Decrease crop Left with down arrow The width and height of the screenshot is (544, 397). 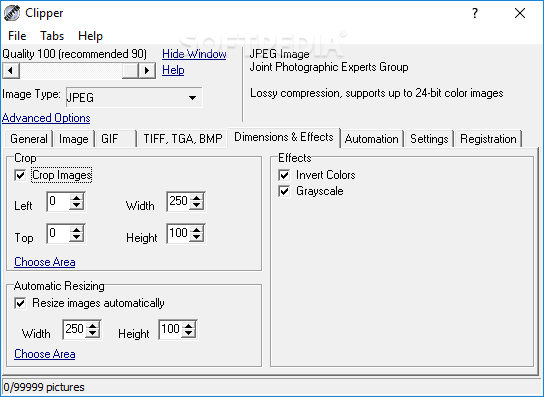tap(77, 205)
